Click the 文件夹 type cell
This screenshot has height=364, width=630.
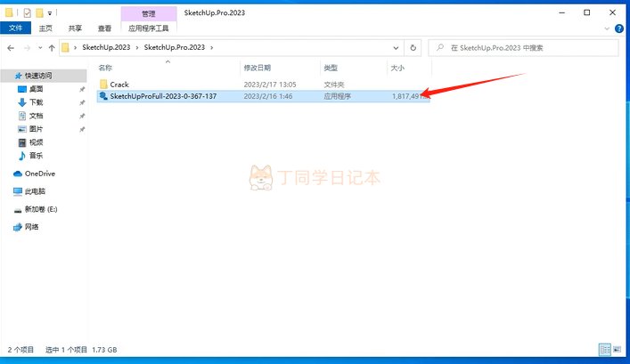point(334,85)
